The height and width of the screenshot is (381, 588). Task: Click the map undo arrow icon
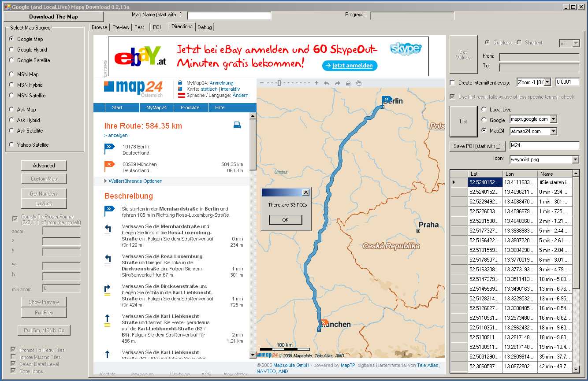327,83
